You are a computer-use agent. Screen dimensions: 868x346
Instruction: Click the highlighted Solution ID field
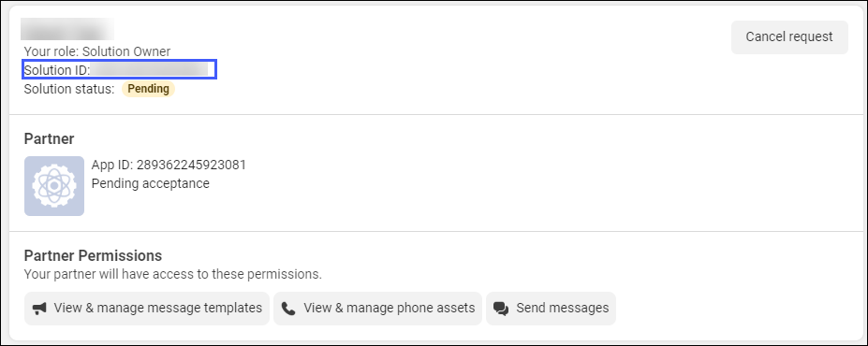pos(120,69)
